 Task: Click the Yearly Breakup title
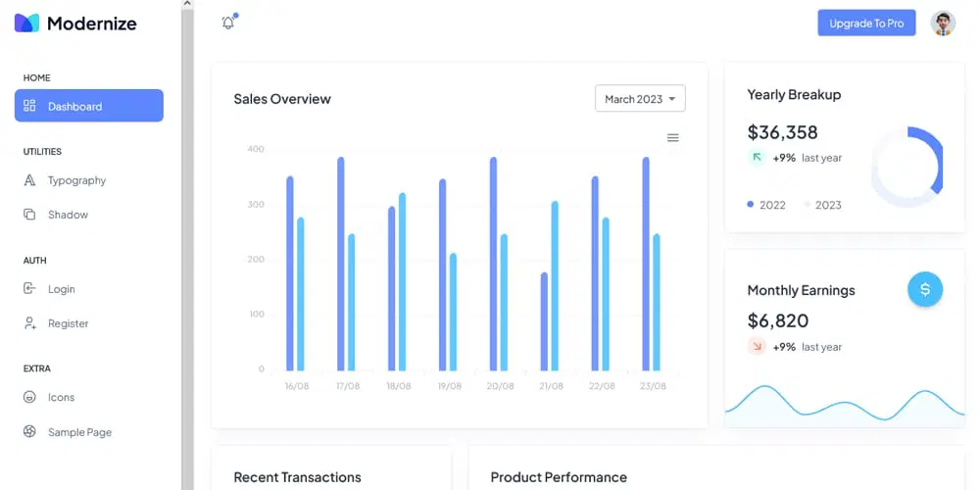coord(795,94)
